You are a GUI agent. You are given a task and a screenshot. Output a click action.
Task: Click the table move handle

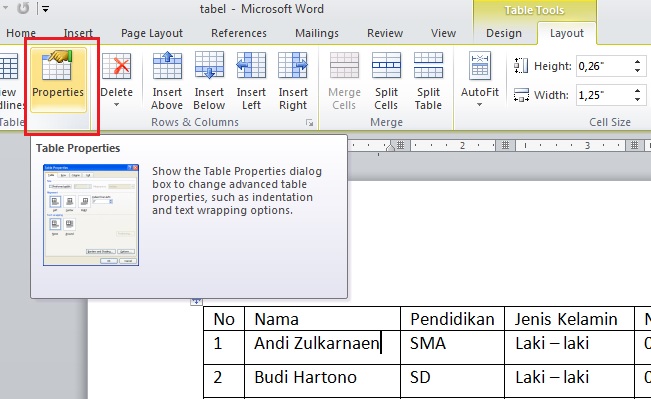click(196, 301)
